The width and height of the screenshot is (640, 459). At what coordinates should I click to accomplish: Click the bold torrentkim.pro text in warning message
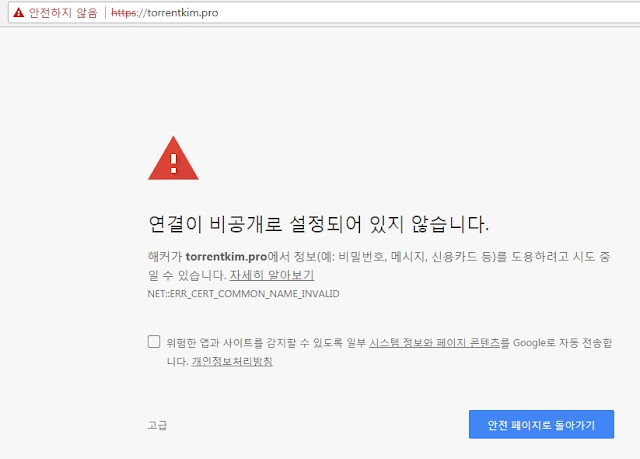(x=226, y=257)
